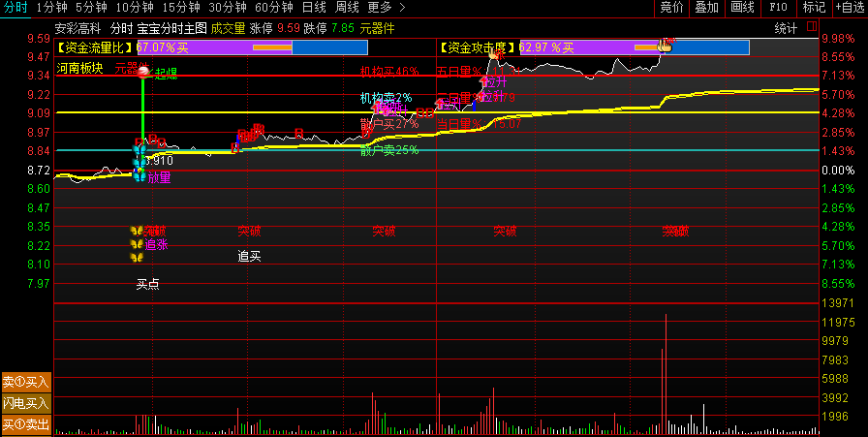Click the 叠加 overlay button

pos(707,8)
